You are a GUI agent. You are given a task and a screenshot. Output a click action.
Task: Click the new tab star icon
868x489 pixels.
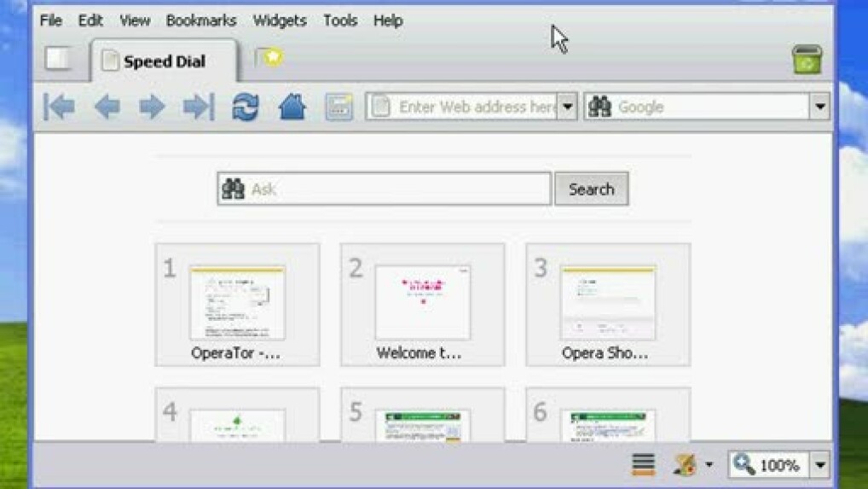click(x=270, y=58)
